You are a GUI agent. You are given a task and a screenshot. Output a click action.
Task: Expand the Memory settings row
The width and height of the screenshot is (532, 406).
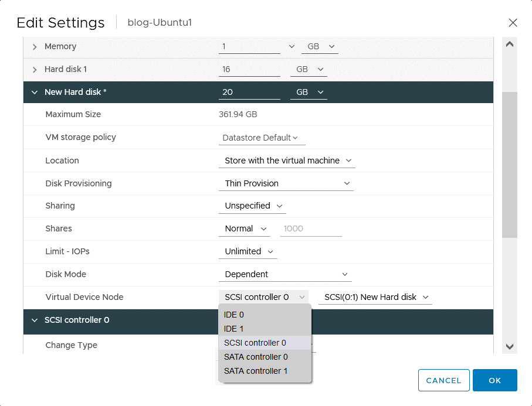(x=34, y=46)
